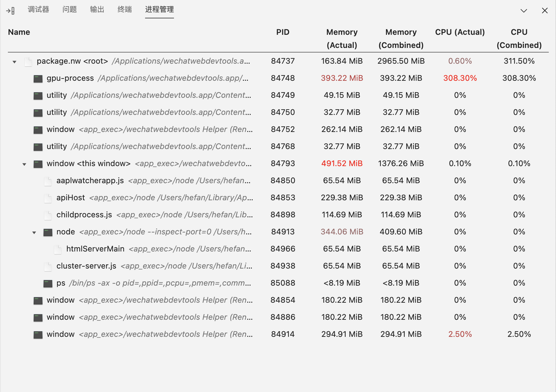The height and width of the screenshot is (392, 556).
Task: Click the 308.30% red CPU value
Action: [460, 78]
